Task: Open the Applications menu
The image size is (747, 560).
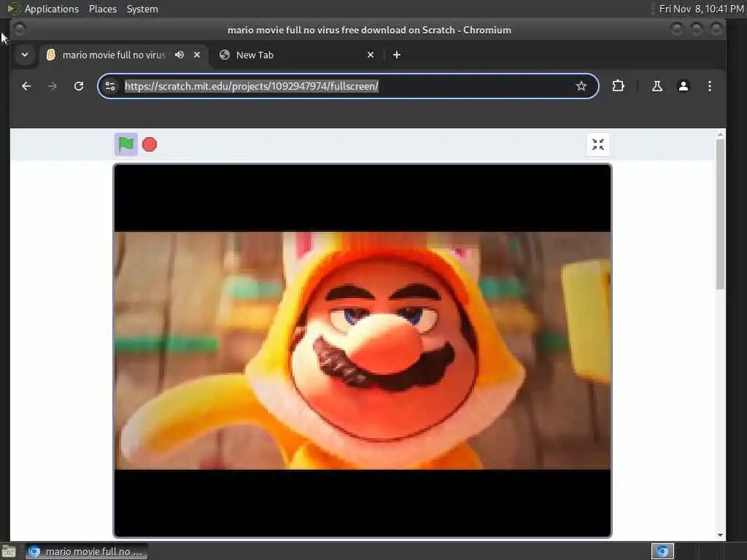Action: click(52, 9)
